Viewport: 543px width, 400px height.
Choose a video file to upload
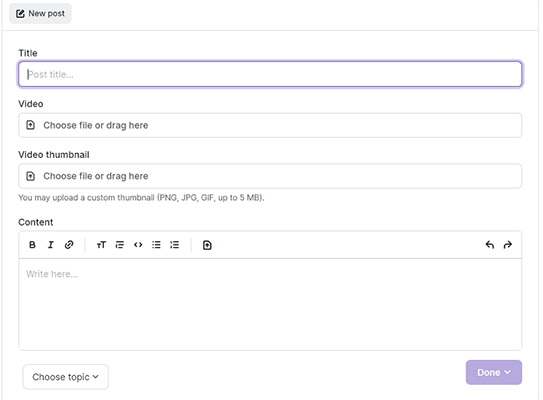pyautogui.click(x=270, y=125)
